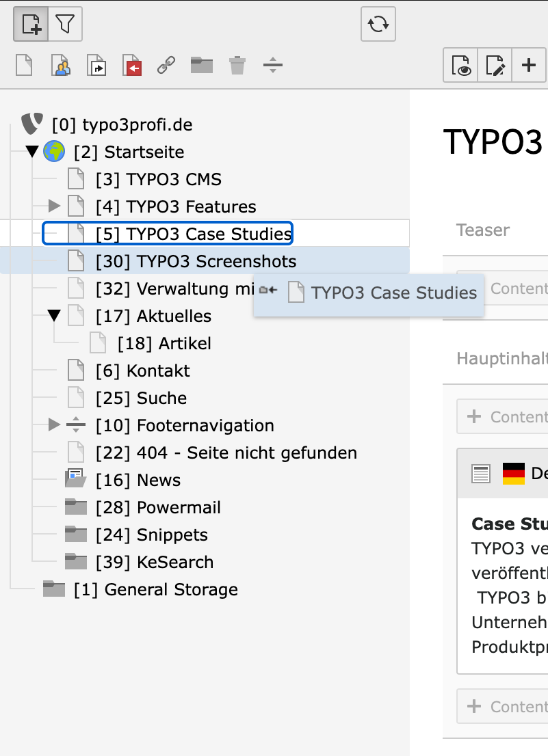Click the news folder icon of [16] News
Screen dimensions: 548x756
76,478
